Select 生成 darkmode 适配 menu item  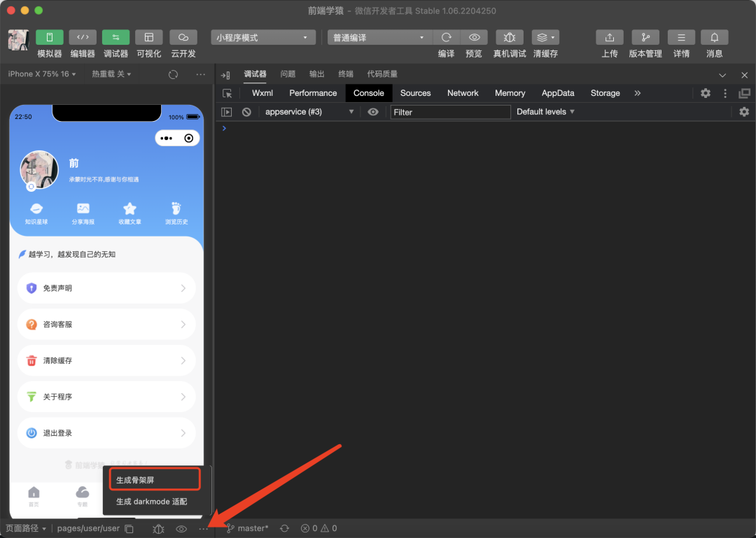152,502
